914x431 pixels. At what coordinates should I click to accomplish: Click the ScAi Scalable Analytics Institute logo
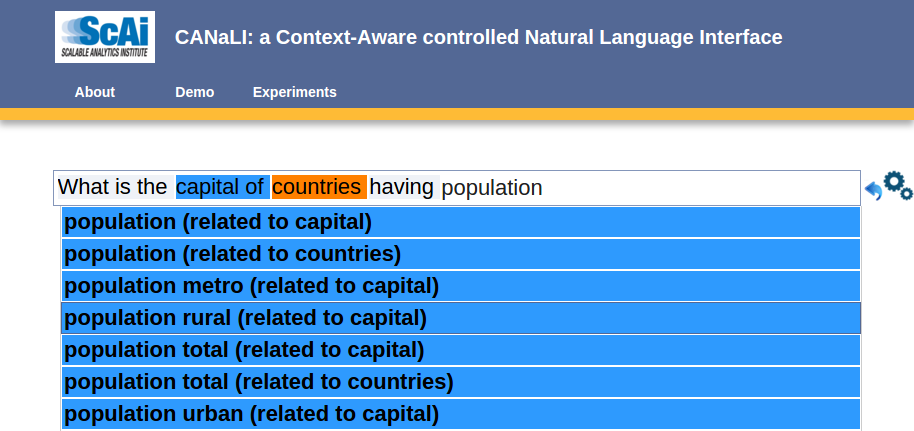coord(105,37)
